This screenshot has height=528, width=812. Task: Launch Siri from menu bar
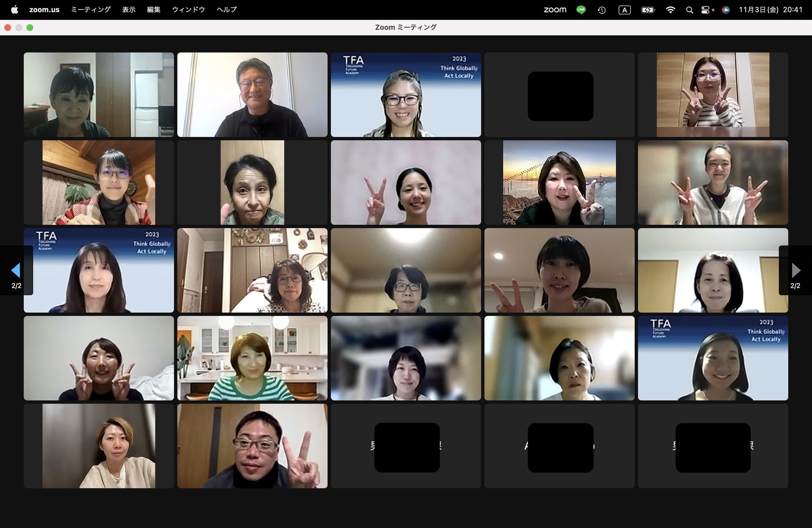pyautogui.click(x=726, y=10)
